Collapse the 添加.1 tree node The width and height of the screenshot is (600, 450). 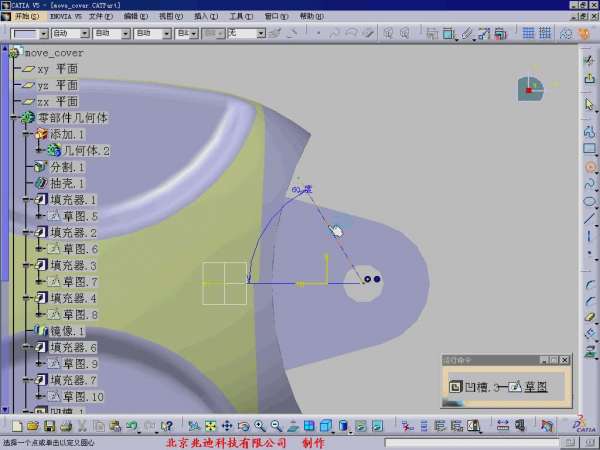(26, 134)
